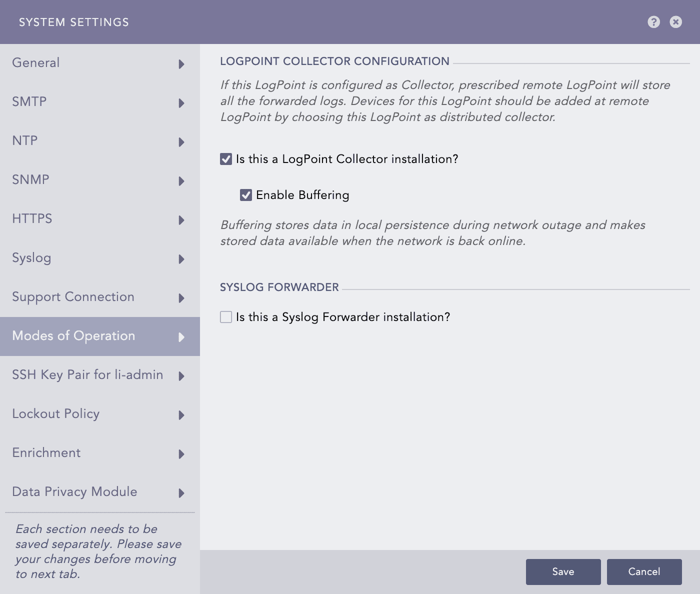700x594 pixels.
Task: Expand the Lockout Policy arrow
Action: 181,415
